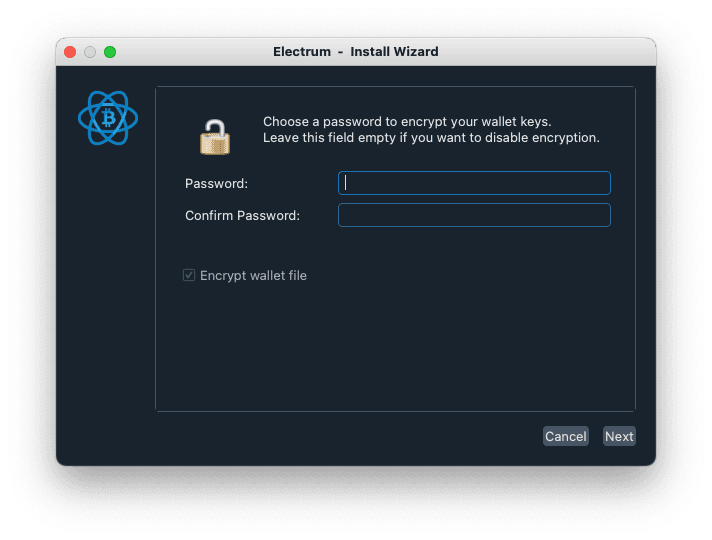Toggle the Encrypt wallet file checkbox
The height and width of the screenshot is (540, 712).
189,275
